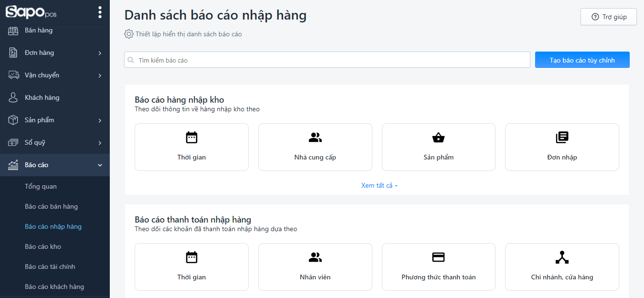Open Báo cáo bán hàng submenu item
This screenshot has height=298, width=644.
coord(51,206)
